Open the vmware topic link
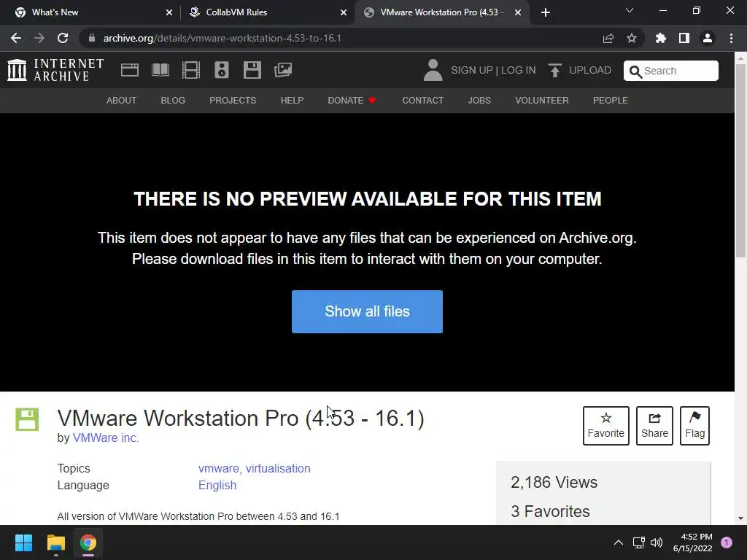747x560 pixels. tap(220, 469)
